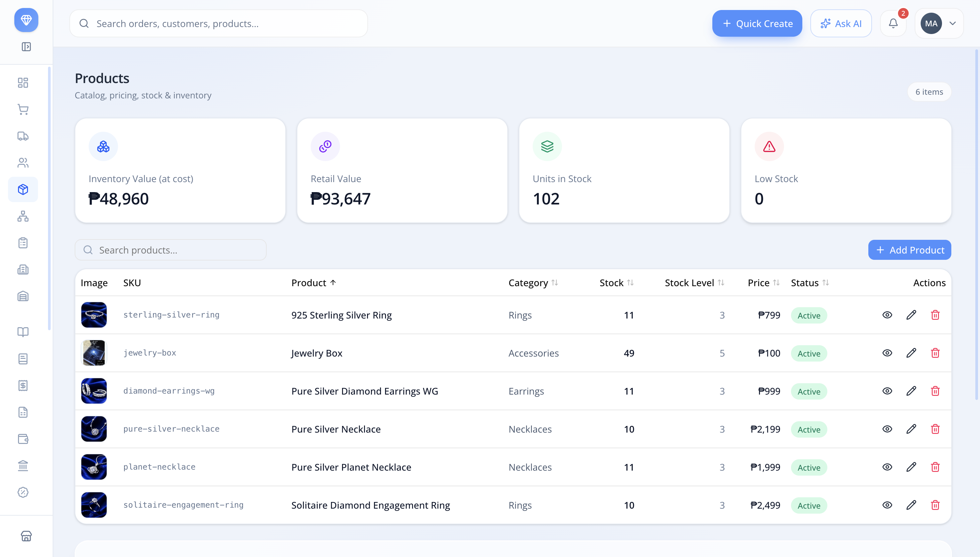This screenshot has height=557, width=980.
Task: Expand the MA user account menu
Action: (939, 23)
